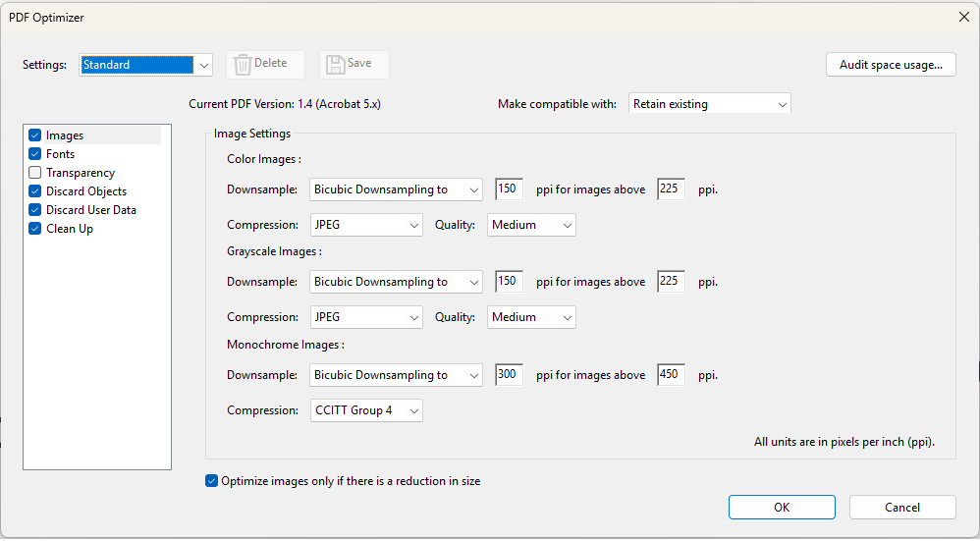Click Monochrome Images 450 ppi threshold field

(672, 374)
